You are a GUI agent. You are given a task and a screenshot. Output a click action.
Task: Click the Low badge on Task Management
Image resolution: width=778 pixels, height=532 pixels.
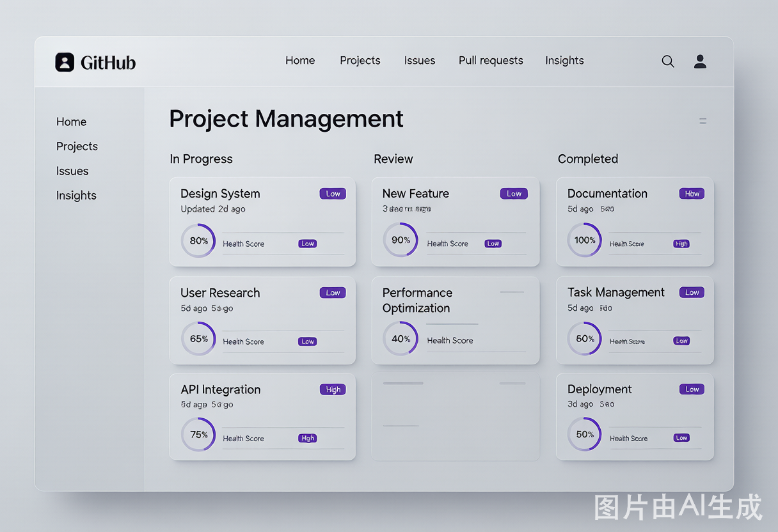pos(692,292)
